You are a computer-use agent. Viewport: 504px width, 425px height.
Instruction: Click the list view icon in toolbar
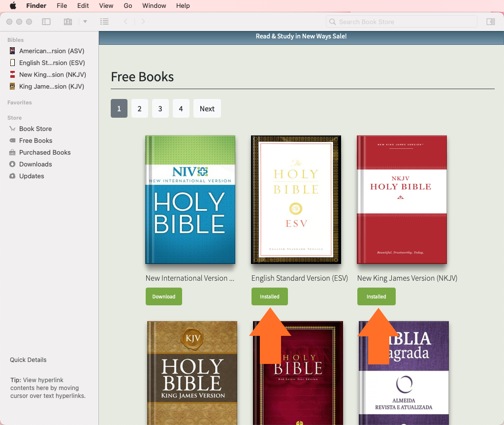tap(104, 22)
